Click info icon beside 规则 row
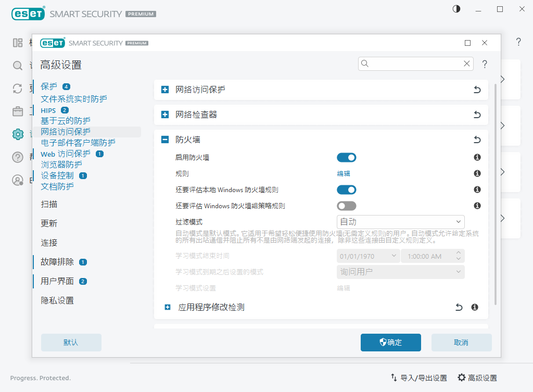This screenshot has width=533, height=392. click(x=477, y=173)
